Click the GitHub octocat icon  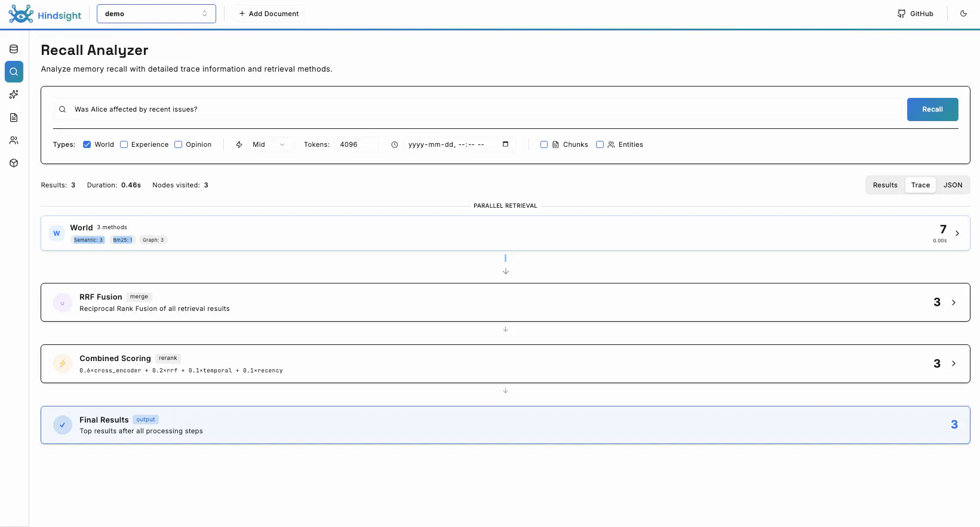point(901,14)
